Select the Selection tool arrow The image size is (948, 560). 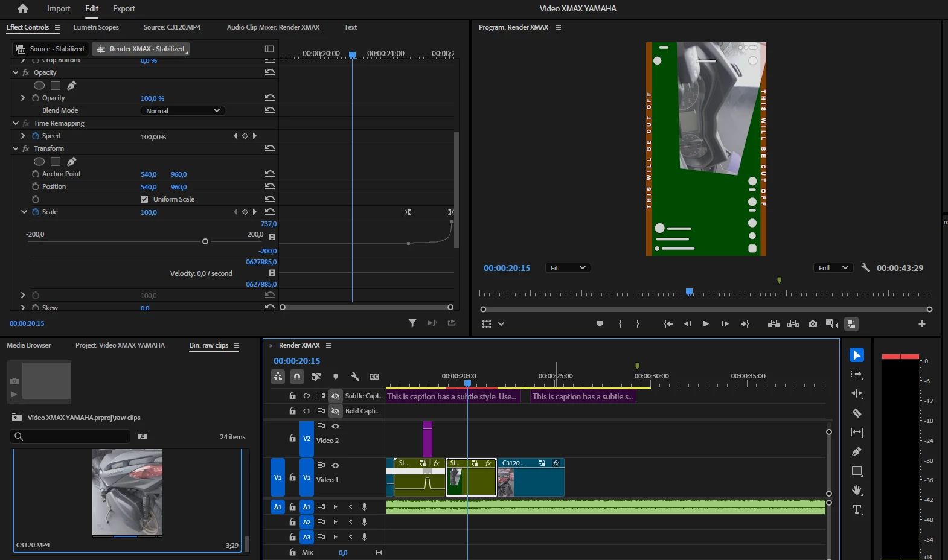pos(856,355)
